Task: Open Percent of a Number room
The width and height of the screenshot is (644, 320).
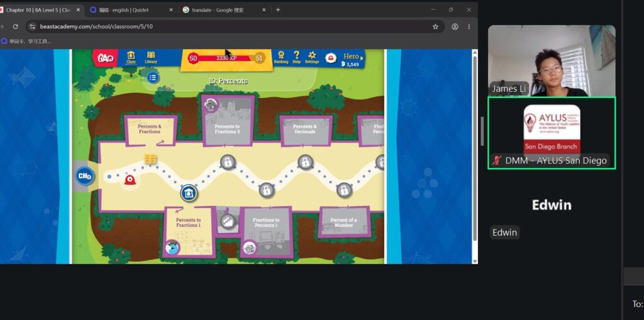Action: (344, 222)
